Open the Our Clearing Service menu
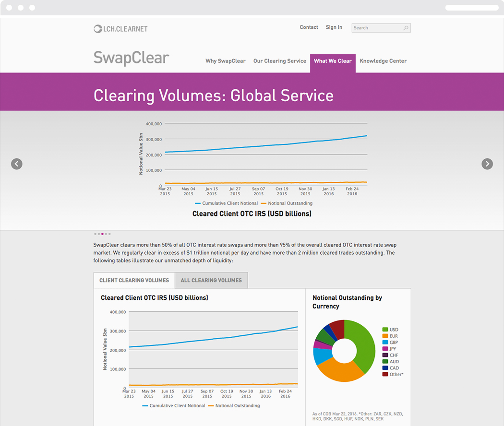This screenshot has height=426, width=504. (280, 61)
